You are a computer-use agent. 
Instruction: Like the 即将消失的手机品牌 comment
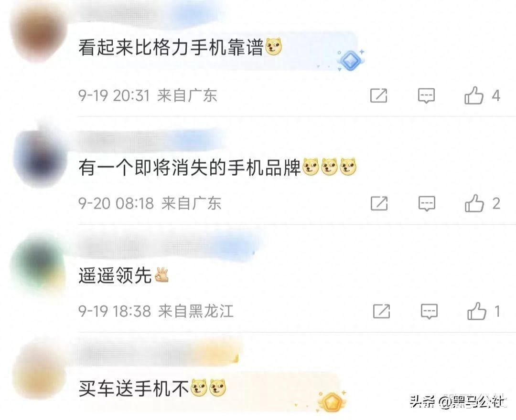474,203
